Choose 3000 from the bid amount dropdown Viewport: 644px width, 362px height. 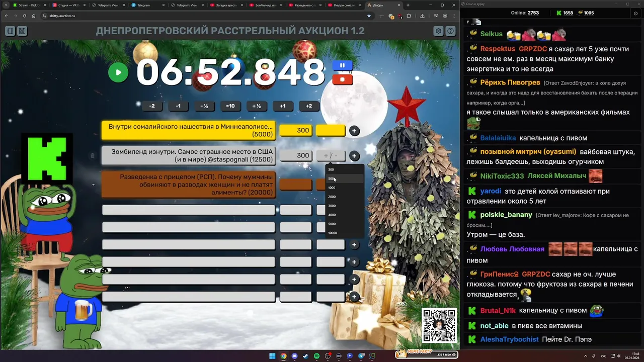point(345,206)
